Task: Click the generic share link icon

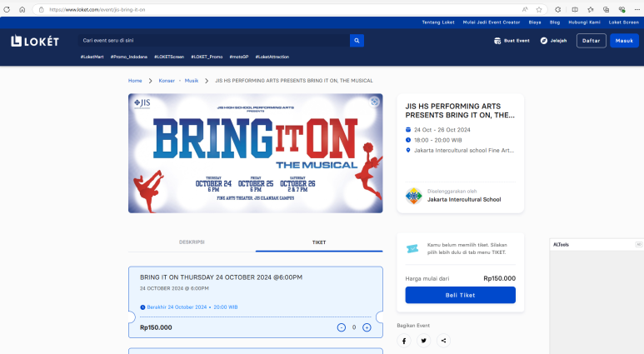Action: (443, 341)
